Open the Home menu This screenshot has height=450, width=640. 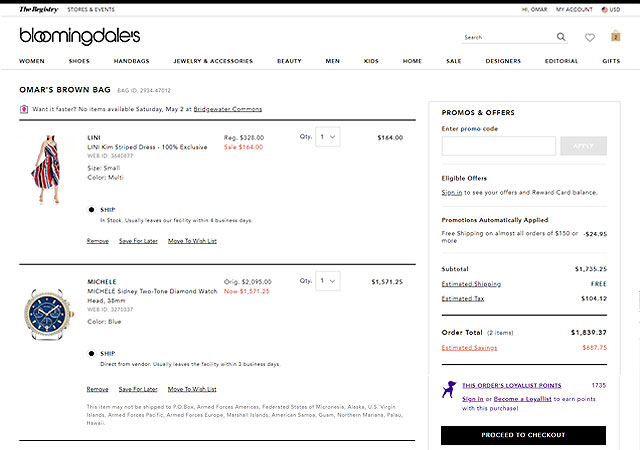pos(412,61)
